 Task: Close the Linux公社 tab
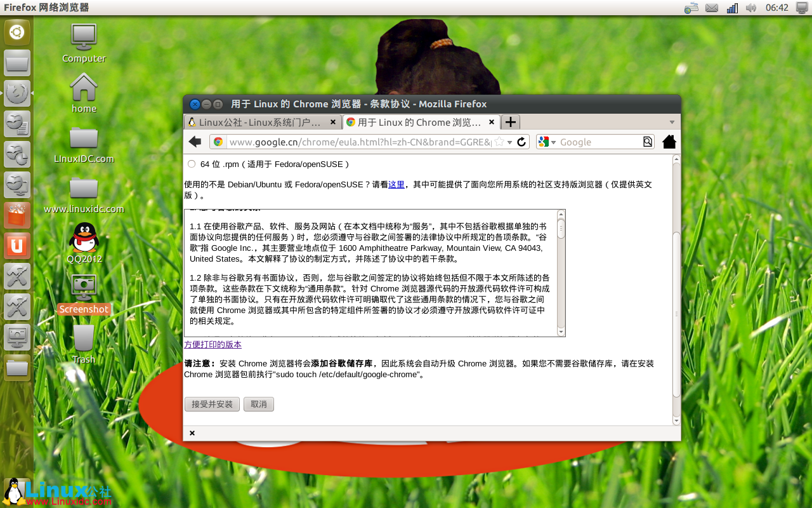pyautogui.click(x=333, y=122)
